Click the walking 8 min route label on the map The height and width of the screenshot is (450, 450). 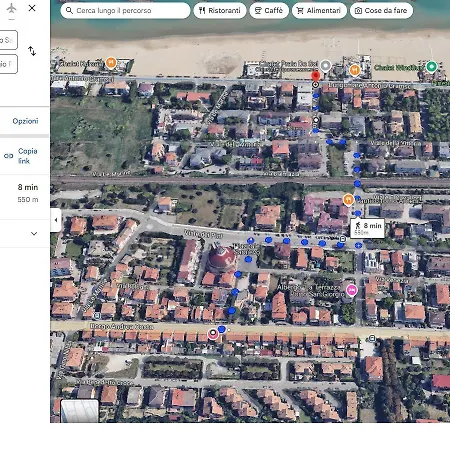click(367, 228)
